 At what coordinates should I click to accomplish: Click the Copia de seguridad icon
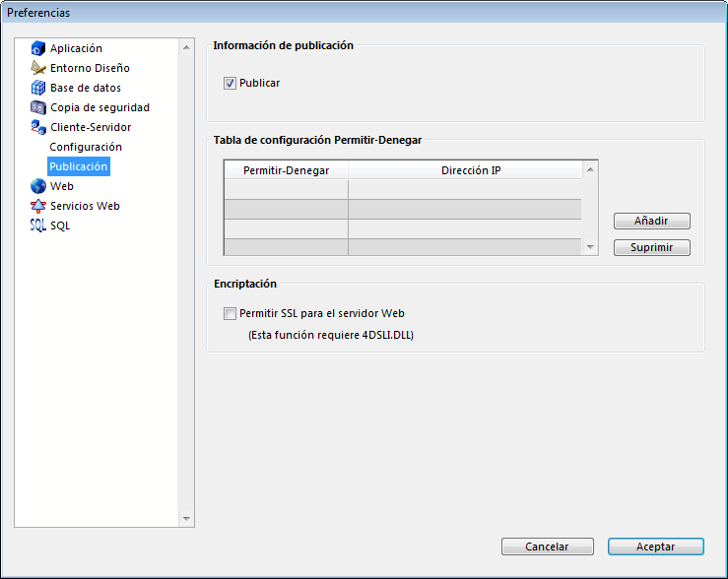pos(38,107)
